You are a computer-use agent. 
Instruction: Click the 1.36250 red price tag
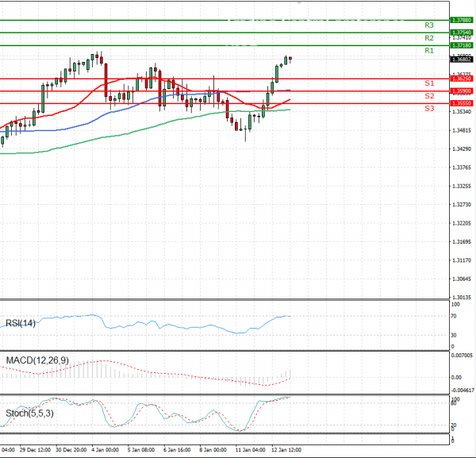tap(462, 79)
